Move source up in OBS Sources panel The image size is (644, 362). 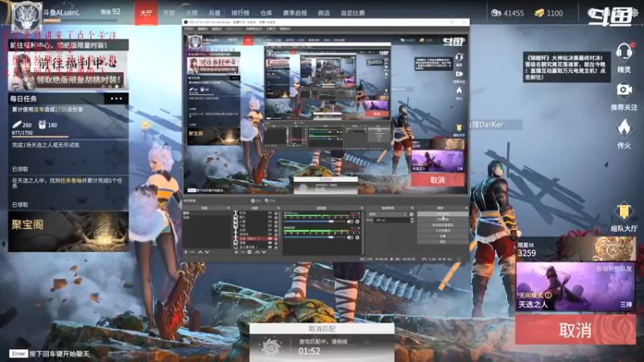click(257, 252)
